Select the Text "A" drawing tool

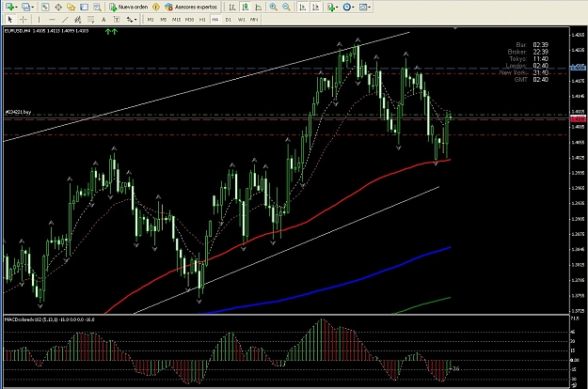pos(103,20)
